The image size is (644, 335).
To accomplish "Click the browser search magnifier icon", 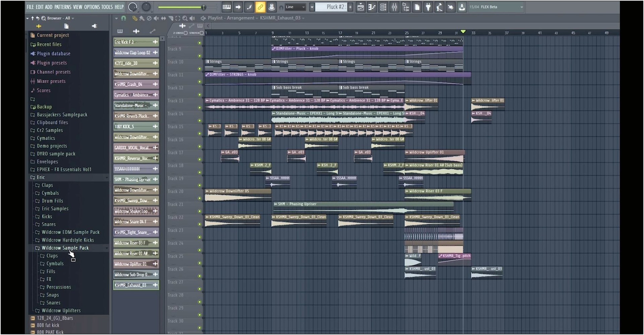I will coord(43,18).
